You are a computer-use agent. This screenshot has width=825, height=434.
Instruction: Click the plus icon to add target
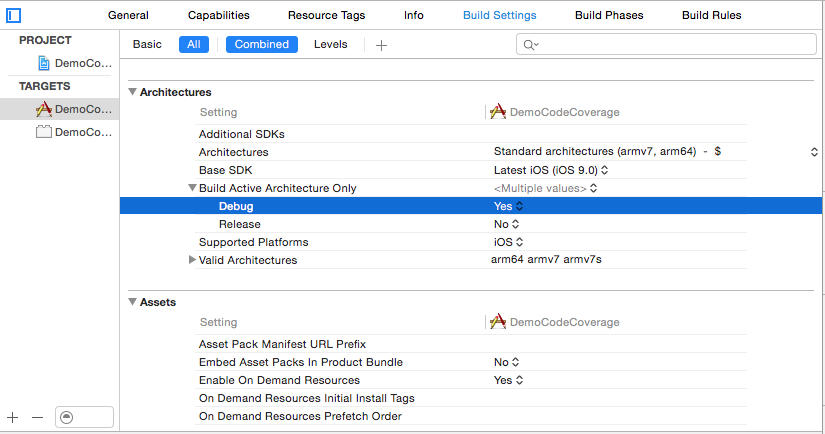(x=13, y=417)
